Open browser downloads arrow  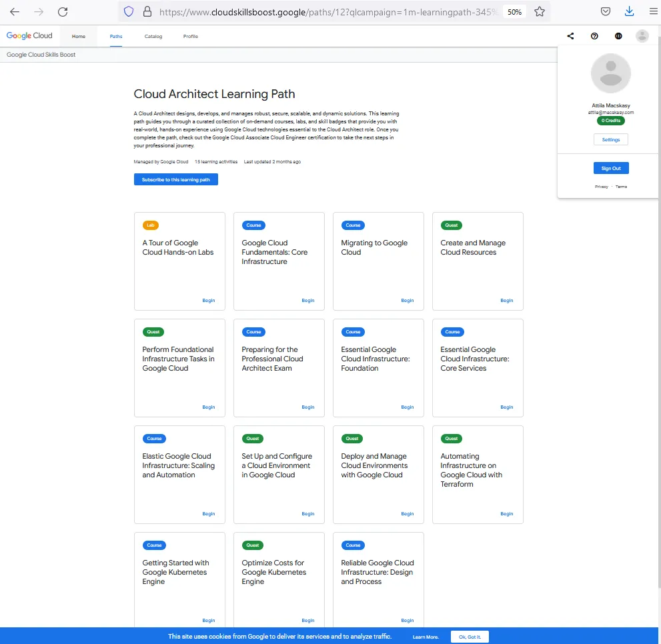coord(630,12)
